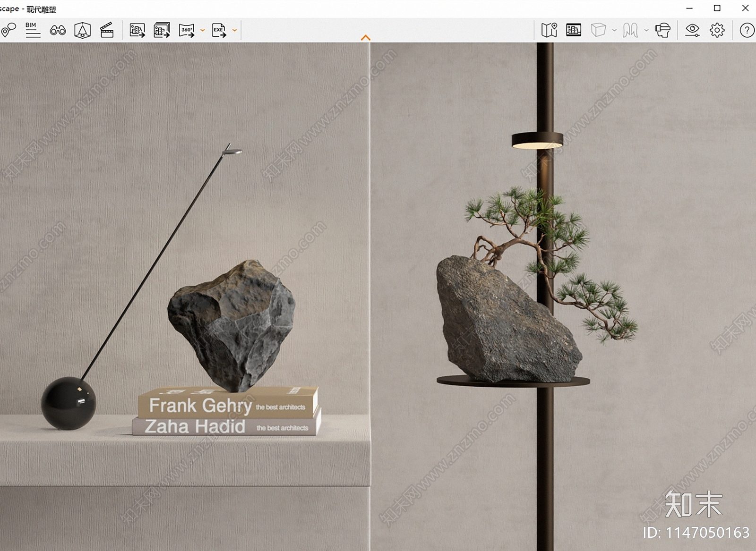Expand the cube view mode dropdown arrow
The height and width of the screenshot is (551, 756).
[614, 30]
